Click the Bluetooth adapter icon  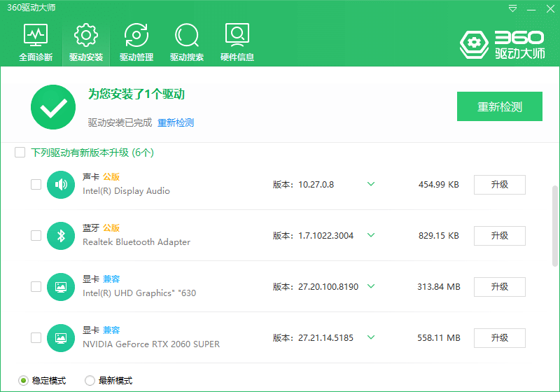tap(61, 236)
